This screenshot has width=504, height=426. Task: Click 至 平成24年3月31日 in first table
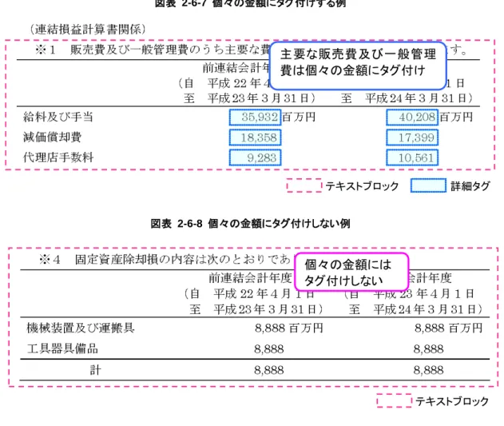coord(407,98)
